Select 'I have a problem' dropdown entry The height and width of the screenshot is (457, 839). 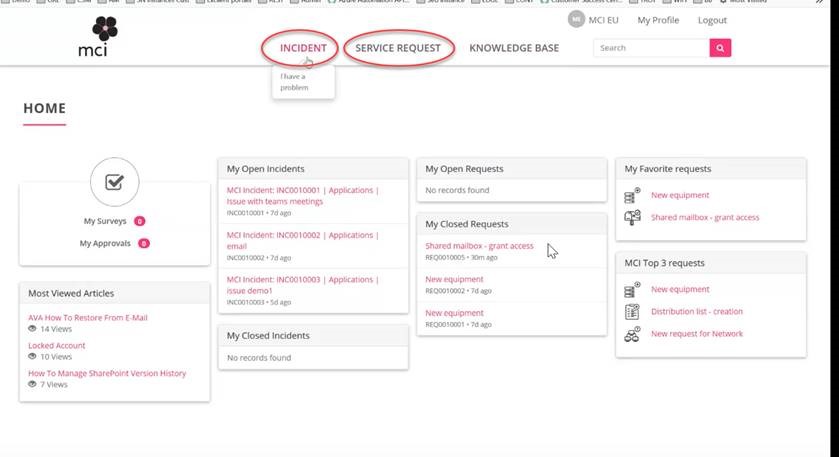point(294,82)
